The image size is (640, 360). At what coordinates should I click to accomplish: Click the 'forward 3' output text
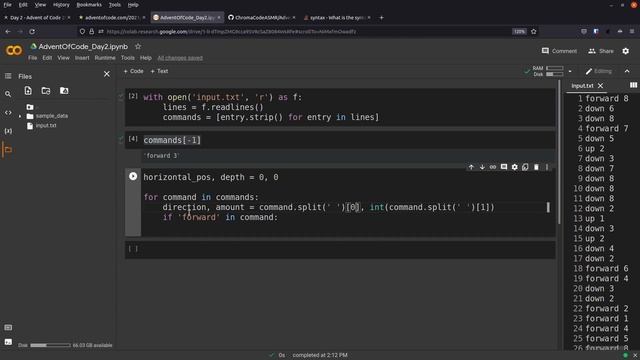coord(162,156)
